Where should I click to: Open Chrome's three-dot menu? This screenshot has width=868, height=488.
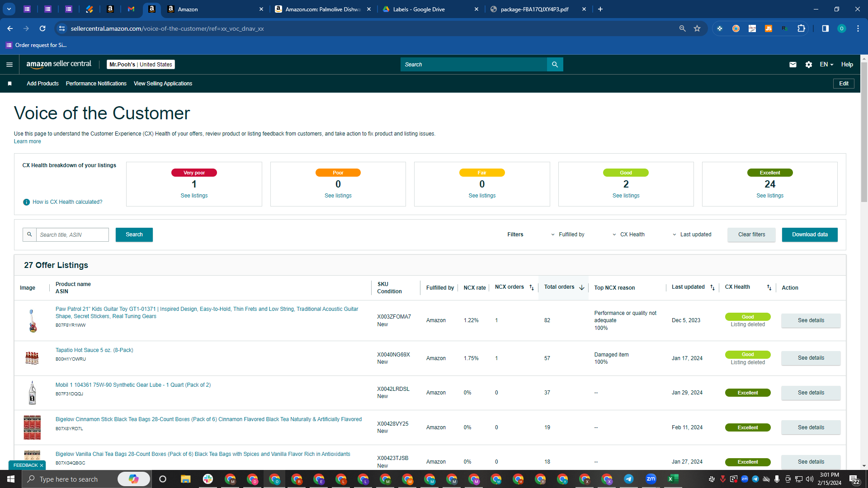(858, 28)
